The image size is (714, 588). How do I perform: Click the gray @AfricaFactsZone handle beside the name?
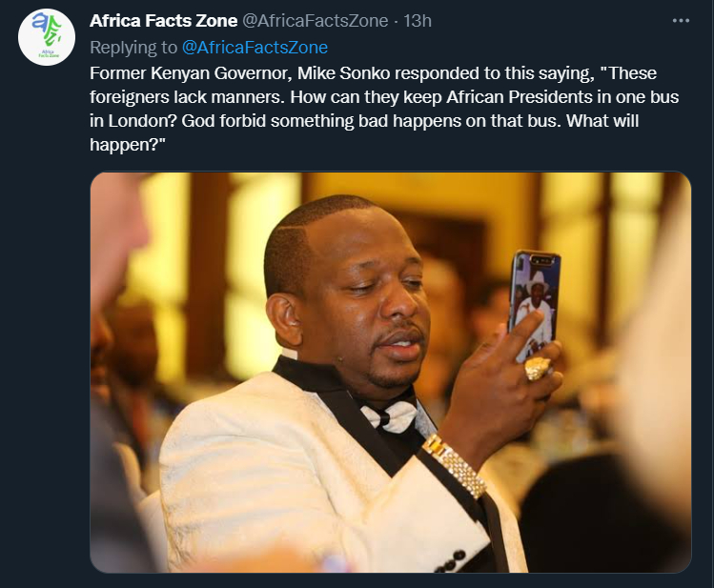[x=316, y=21]
